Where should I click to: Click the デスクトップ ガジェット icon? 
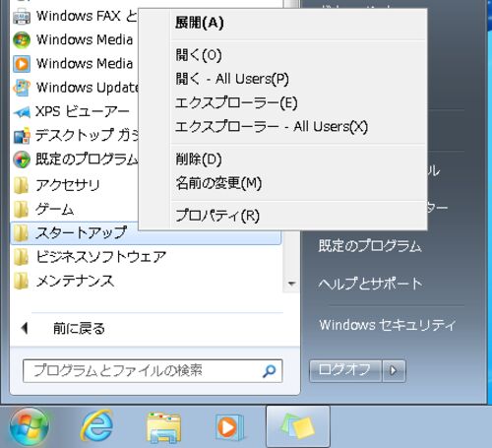pyautogui.click(x=22, y=136)
